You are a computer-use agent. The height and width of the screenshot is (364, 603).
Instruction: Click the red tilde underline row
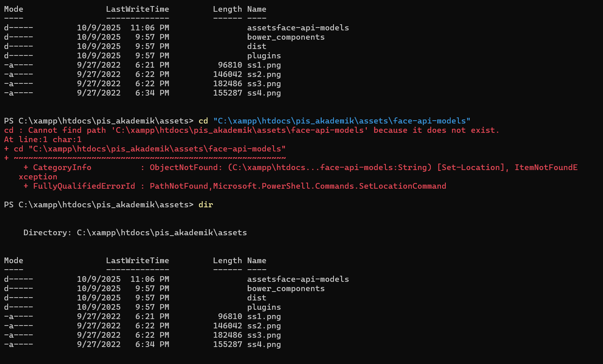(x=145, y=158)
